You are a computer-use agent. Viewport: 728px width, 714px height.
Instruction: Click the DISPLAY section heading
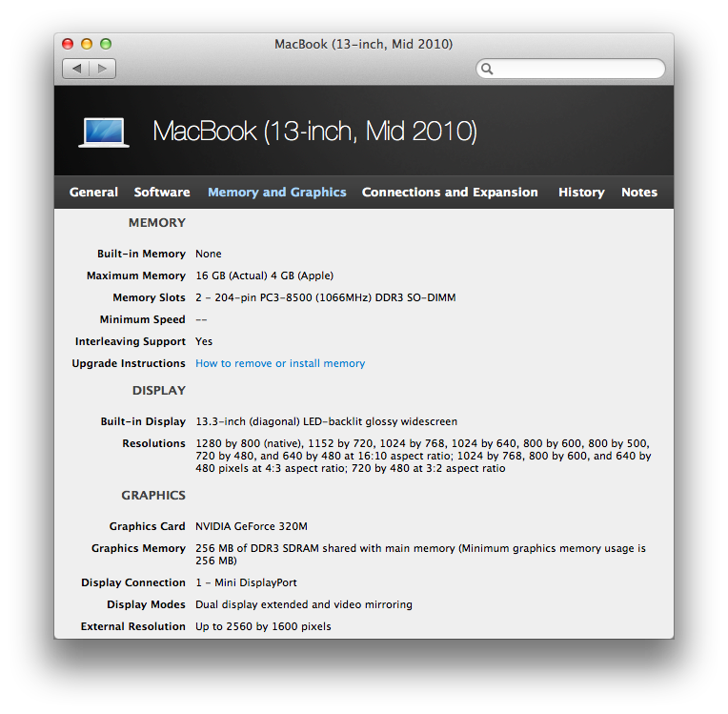(159, 390)
